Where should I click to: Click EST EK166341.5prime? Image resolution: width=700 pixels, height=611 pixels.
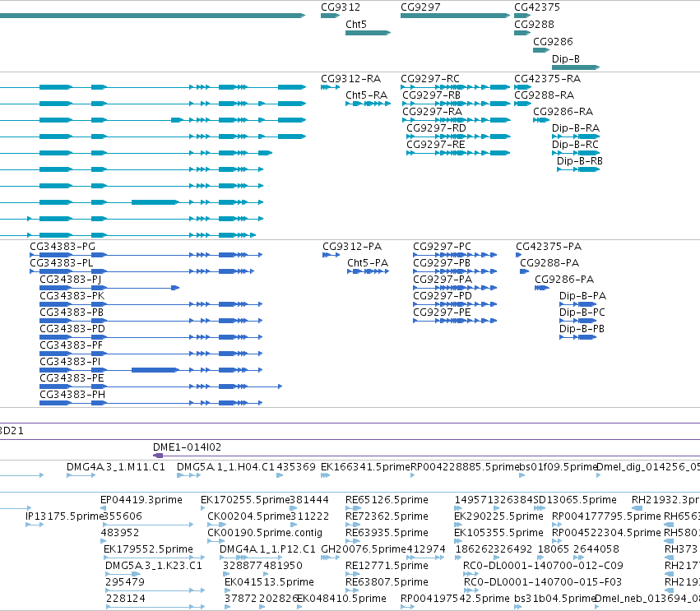tap(365, 467)
